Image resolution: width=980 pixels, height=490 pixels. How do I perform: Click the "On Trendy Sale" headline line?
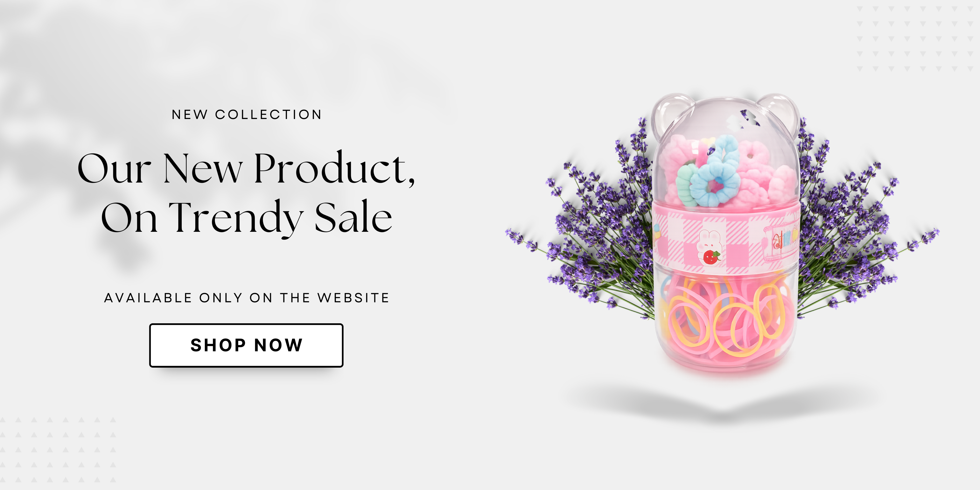[246, 217]
